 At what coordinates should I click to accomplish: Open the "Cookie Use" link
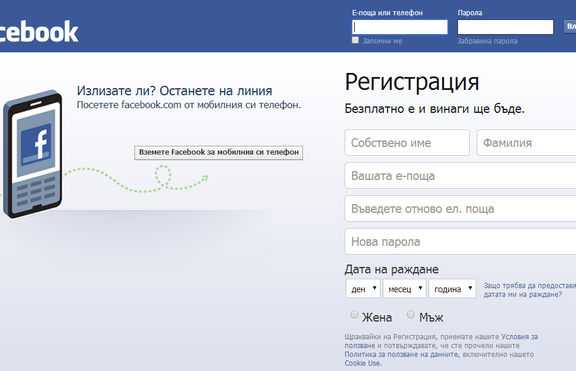pos(362,363)
